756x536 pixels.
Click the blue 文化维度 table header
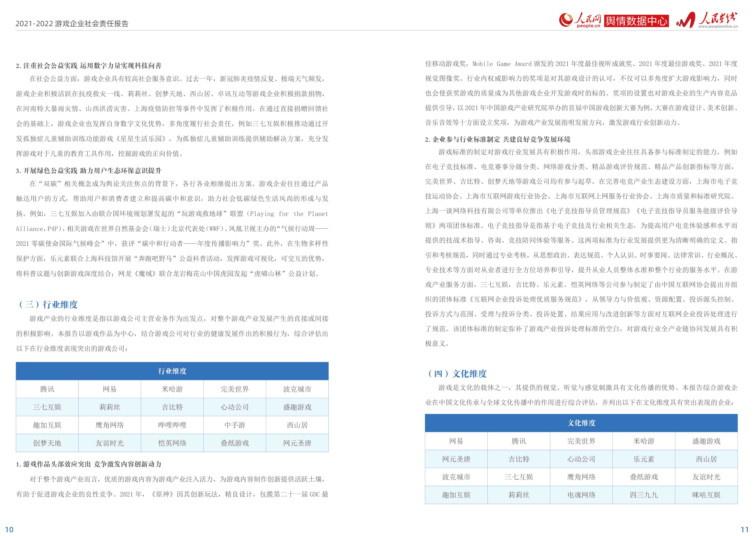(581, 423)
